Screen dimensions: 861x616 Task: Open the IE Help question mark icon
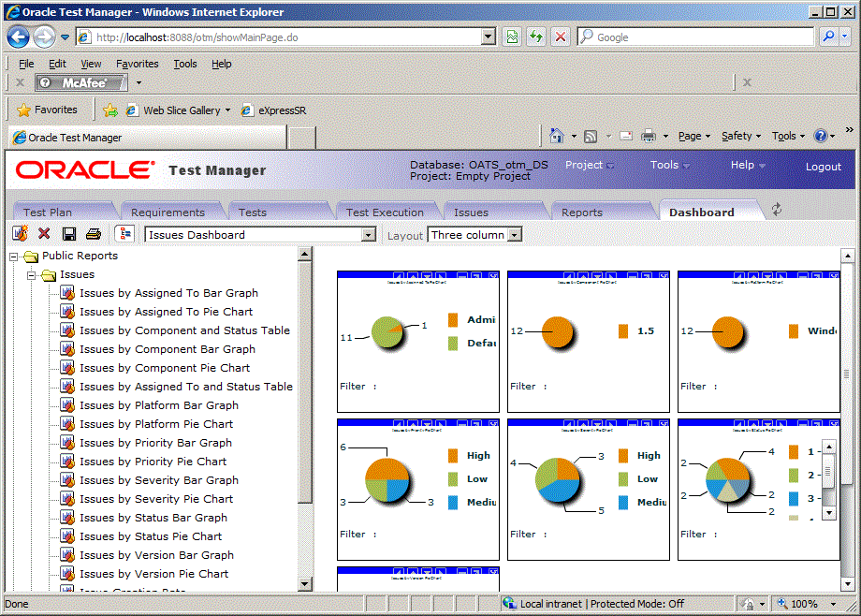(821, 136)
